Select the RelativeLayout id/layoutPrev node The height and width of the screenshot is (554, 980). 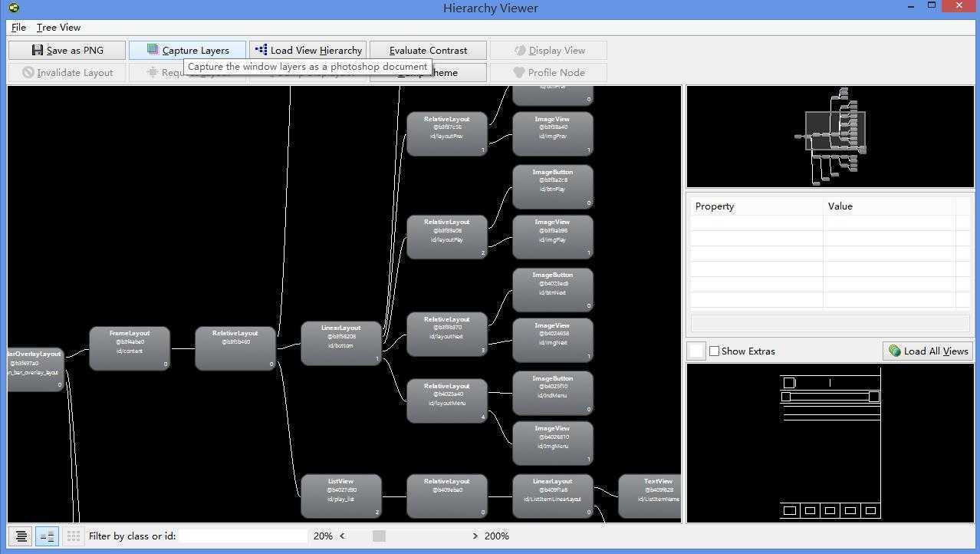[447, 134]
